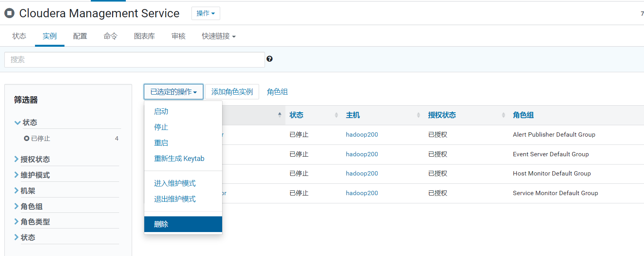Viewport: 644px width, 256px height.
Task: Click Alert Publisher Default Group cell
Action: pos(554,135)
